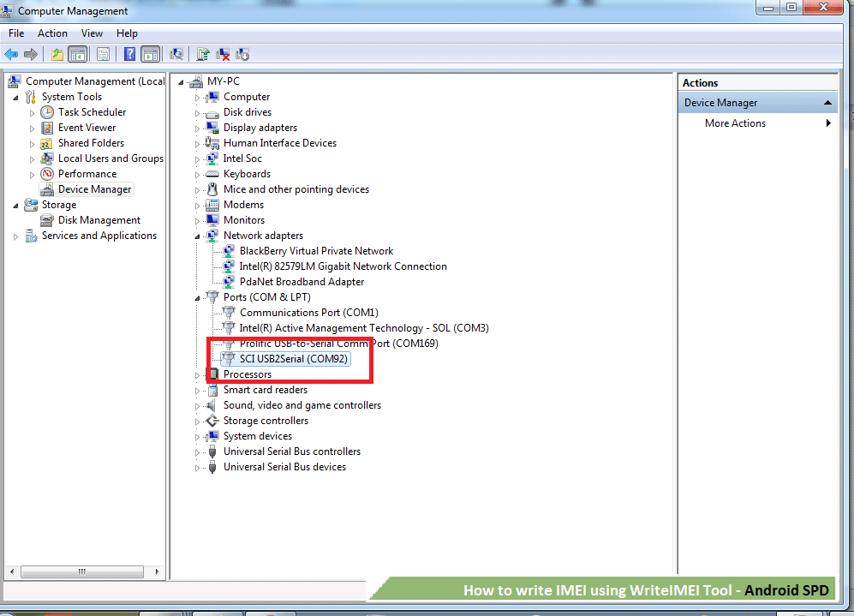
Task: Select Intel(R) Active Management Technology - SOL (COM3)
Action: coord(364,328)
